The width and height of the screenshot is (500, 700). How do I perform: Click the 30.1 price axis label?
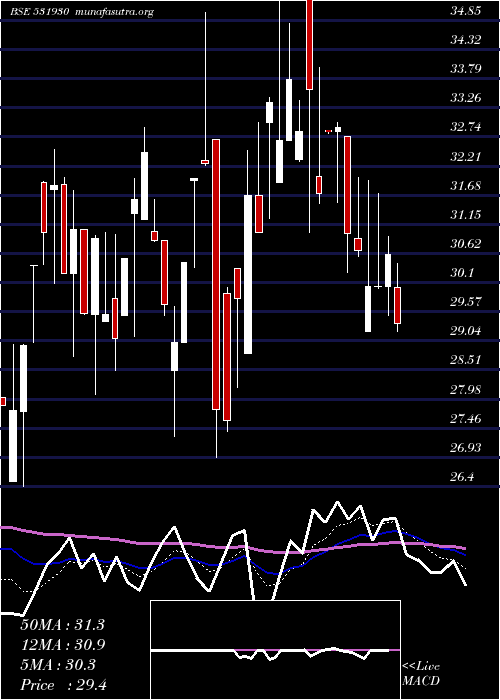point(462,272)
